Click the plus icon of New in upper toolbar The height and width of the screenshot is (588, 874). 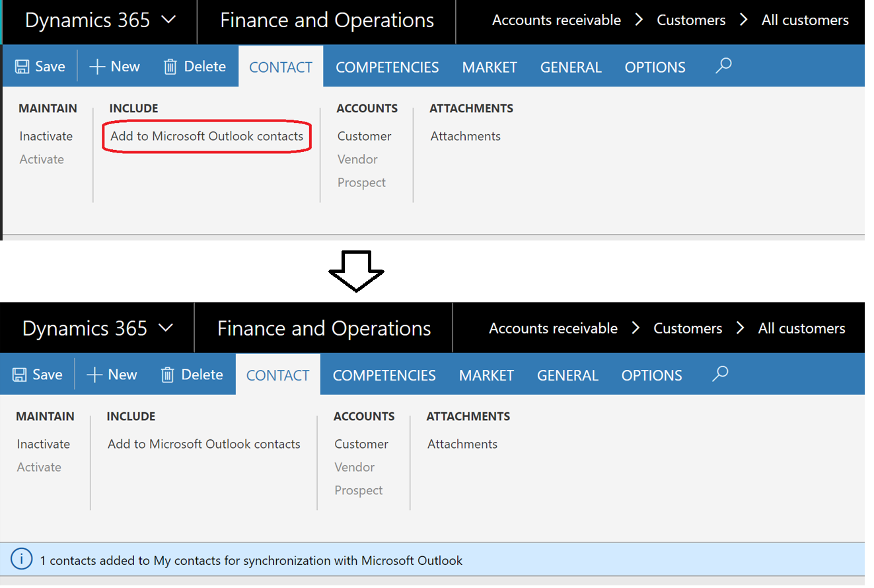click(x=97, y=67)
